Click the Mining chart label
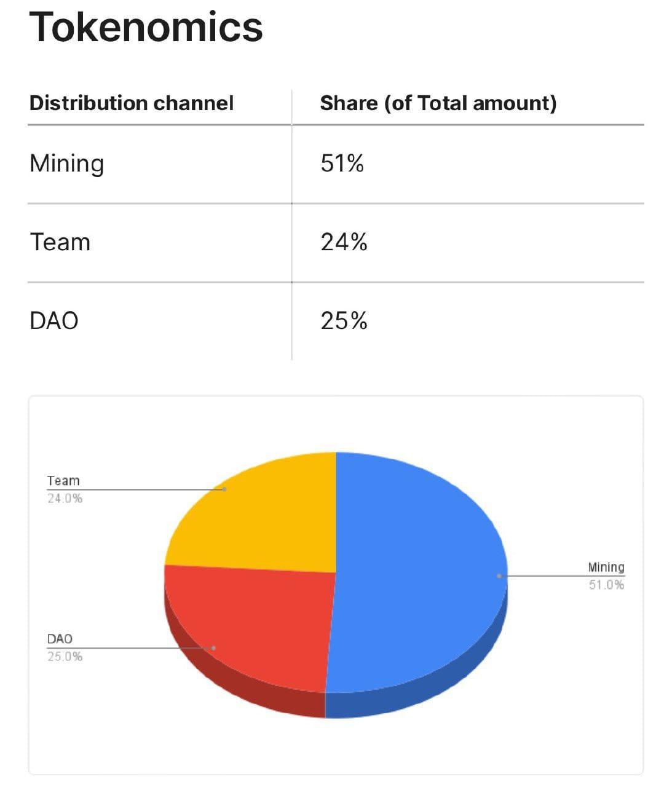 point(606,567)
